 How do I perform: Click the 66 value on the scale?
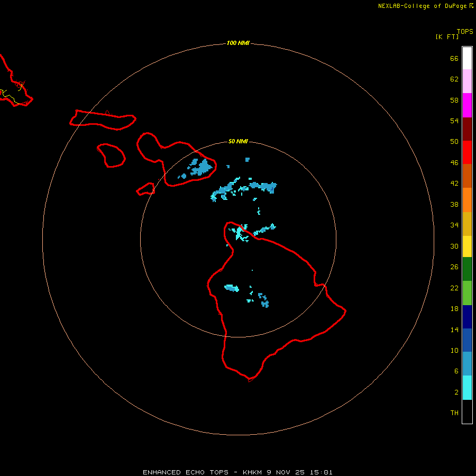pos(454,58)
